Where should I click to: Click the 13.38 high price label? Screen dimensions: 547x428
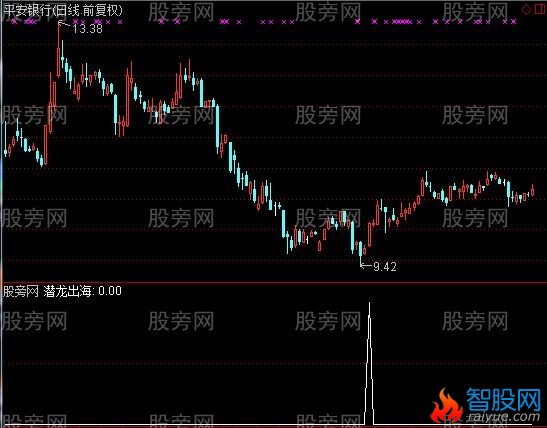pos(88,29)
